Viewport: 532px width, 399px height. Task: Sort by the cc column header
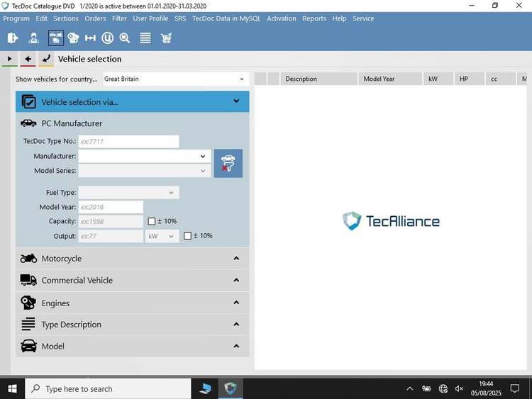coord(501,79)
